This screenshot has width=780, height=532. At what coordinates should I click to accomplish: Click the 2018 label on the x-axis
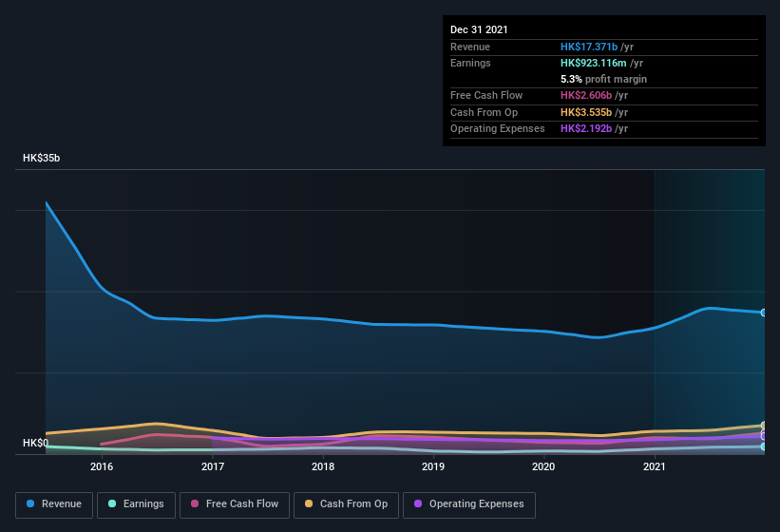tap(323, 466)
